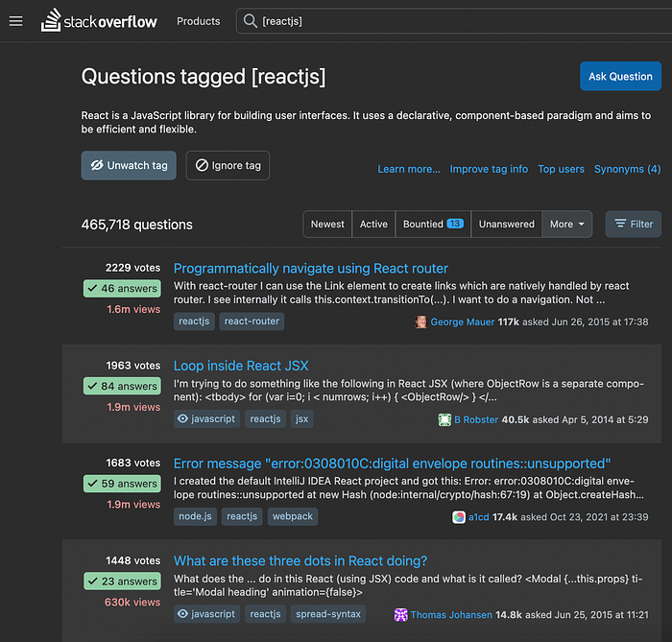Viewport: 672px width, 642px height.
Task: Click the 1.6m views count
Action: [x=133, y=309]
